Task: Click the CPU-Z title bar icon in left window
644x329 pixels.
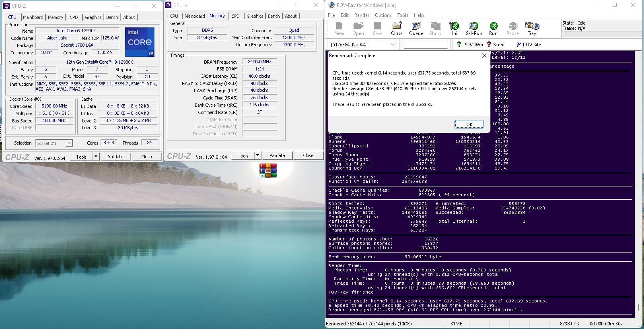Action: click(6, 6)
